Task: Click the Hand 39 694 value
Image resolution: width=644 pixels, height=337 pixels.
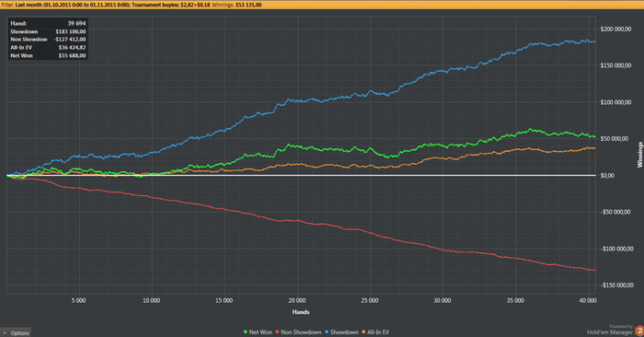Action: [76, 23]
